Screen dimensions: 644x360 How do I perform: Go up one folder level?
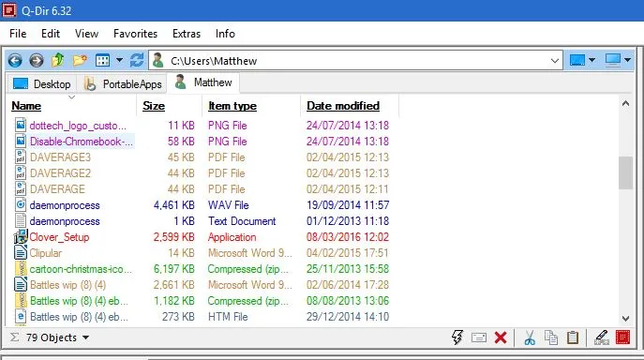click(57, 60)
